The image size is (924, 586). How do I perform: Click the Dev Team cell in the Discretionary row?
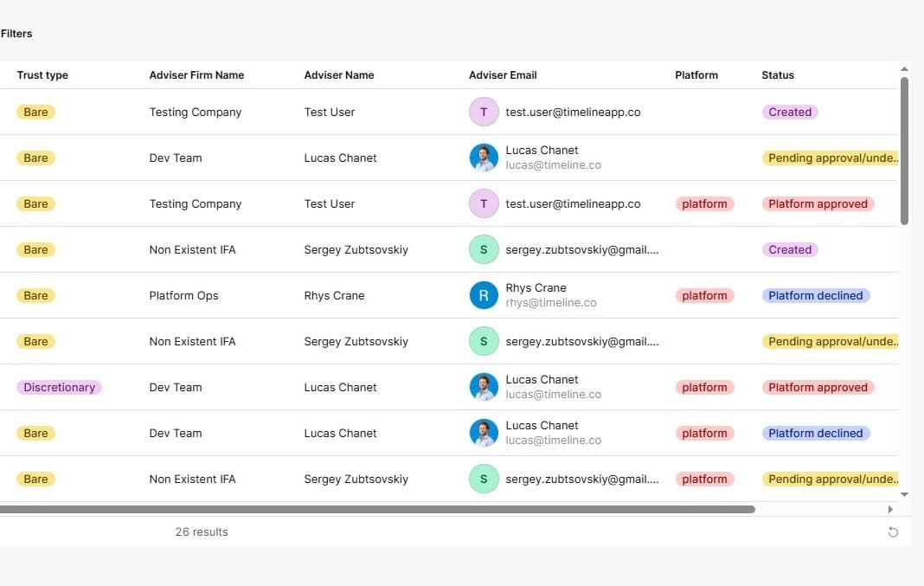pyautogui.click(x=175, y=387)
